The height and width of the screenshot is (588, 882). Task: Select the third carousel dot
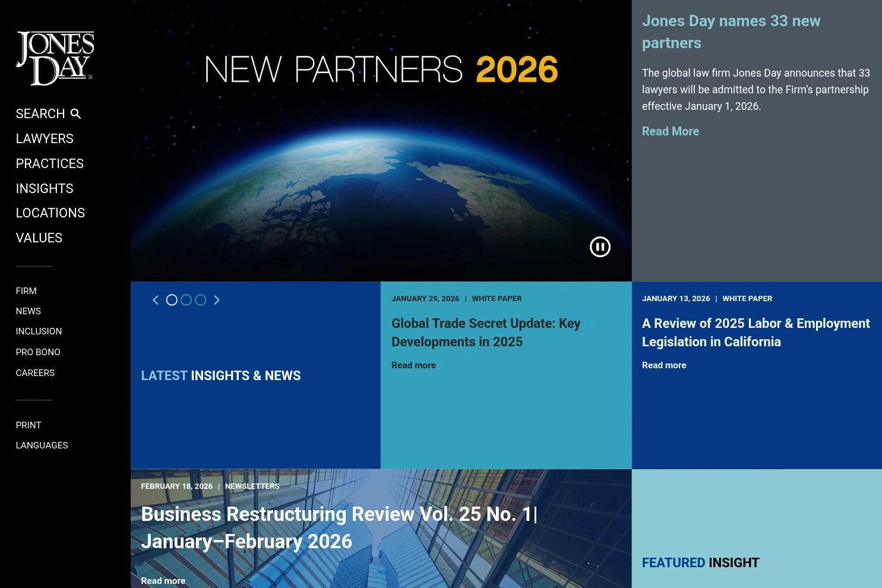(201, 300)
